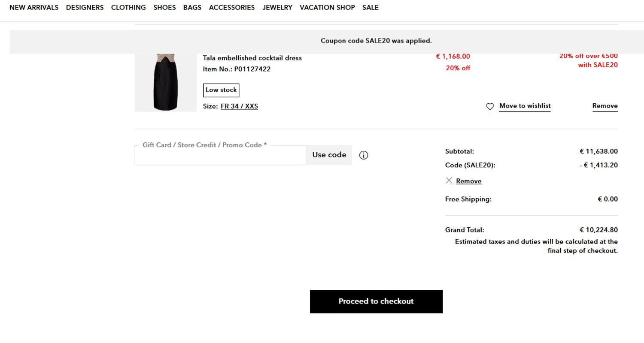This screenshot has height=343, width=644.
Task: Click the Free Shipping € 0.00 value
Action: click(608, 199)
